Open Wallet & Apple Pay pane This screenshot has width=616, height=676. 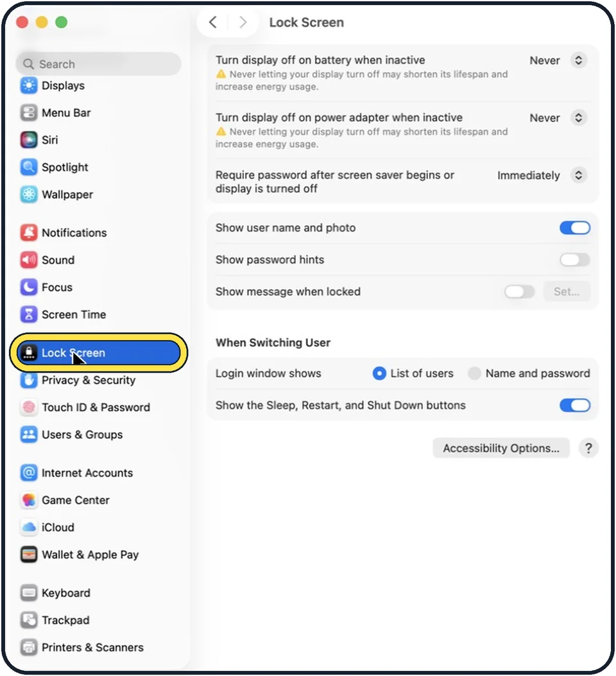coord(99,554)
